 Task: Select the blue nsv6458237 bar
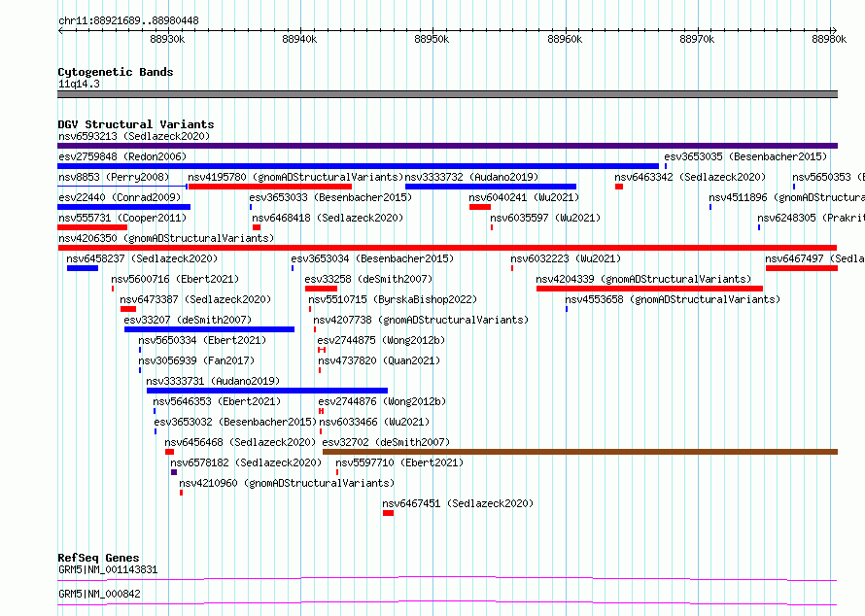click(83, 268)
